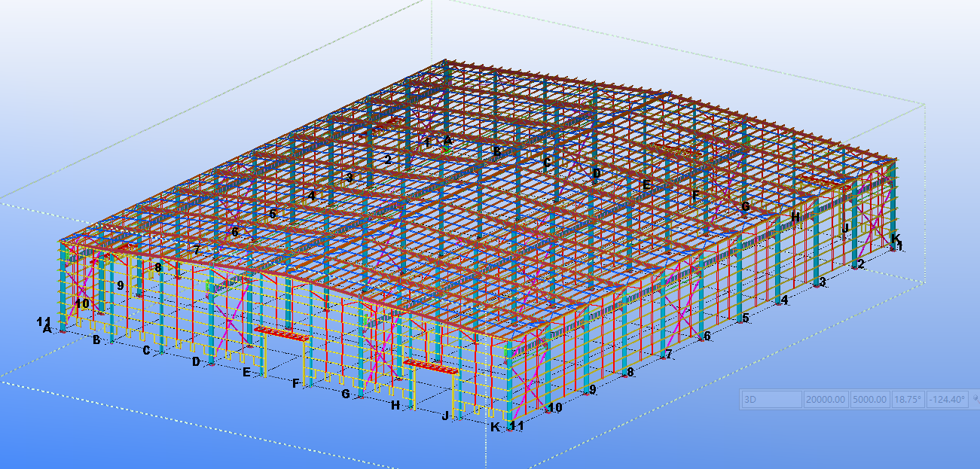Click the -124.40° rotation angle field

click(948, 400)
